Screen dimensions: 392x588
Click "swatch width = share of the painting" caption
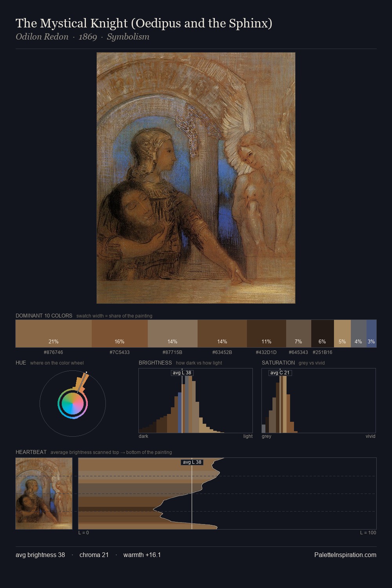click(114, 316)
